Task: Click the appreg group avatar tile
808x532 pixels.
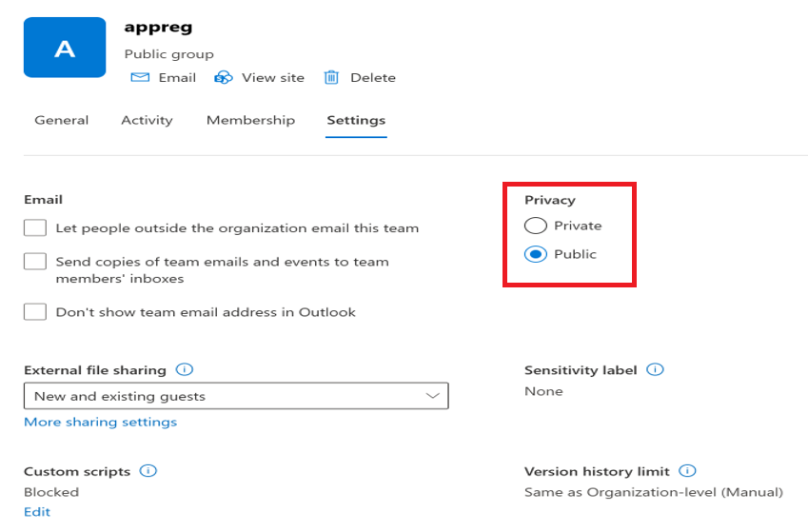Action: [65, 48]
